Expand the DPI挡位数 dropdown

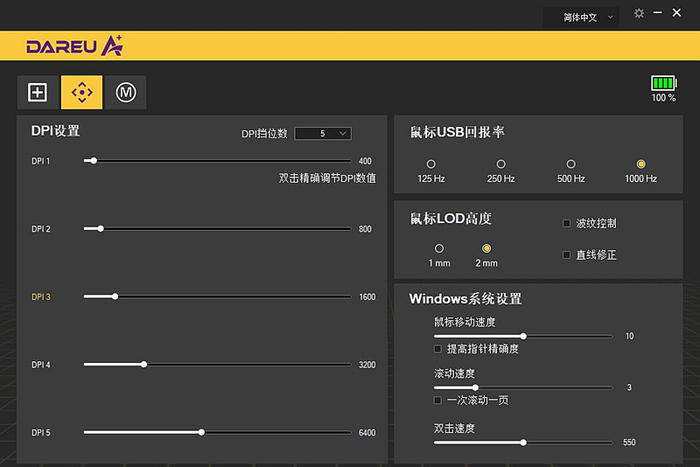point(323,133)
